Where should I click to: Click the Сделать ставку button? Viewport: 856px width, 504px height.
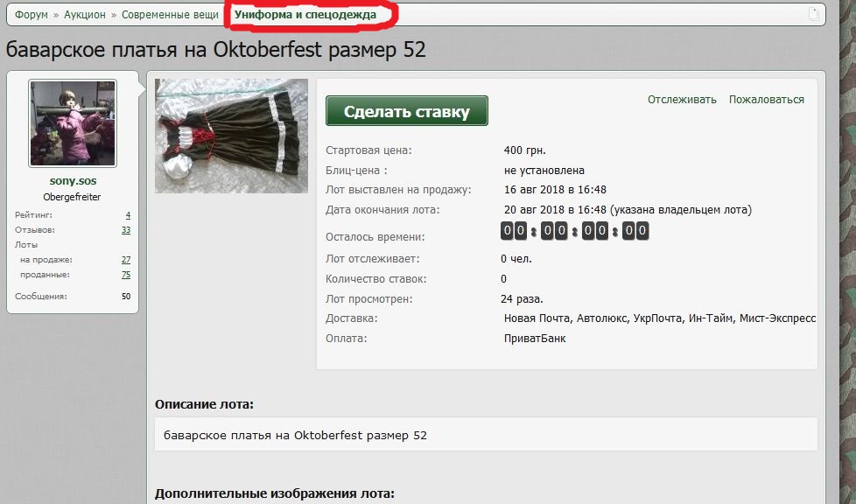pyautogui.click(x=407, y=111)
